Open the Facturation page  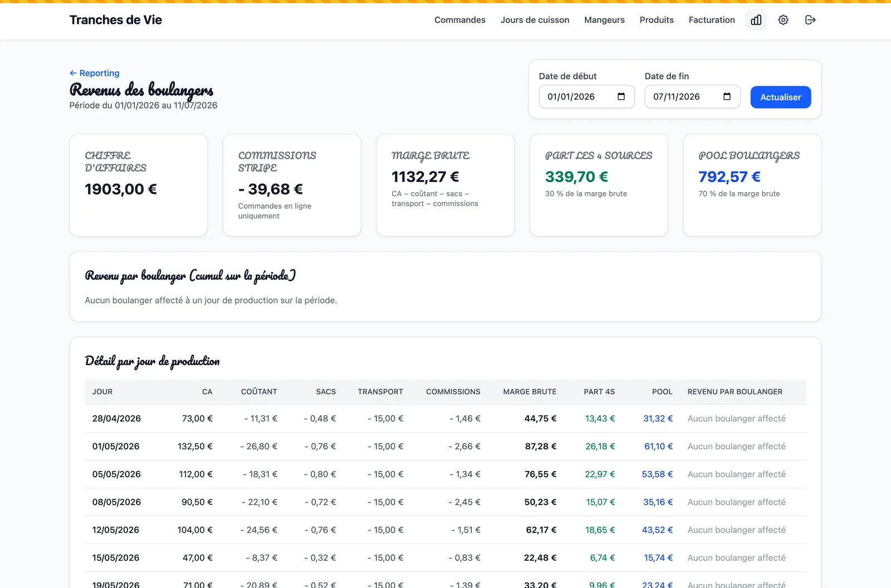pyautogui.click(x=712, y=20)
